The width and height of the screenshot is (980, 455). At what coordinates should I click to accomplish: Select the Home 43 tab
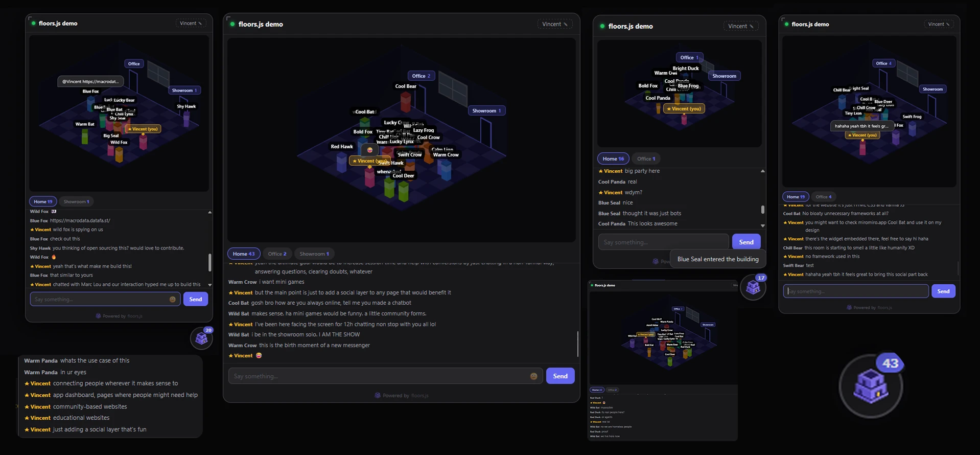pos(244,254)
